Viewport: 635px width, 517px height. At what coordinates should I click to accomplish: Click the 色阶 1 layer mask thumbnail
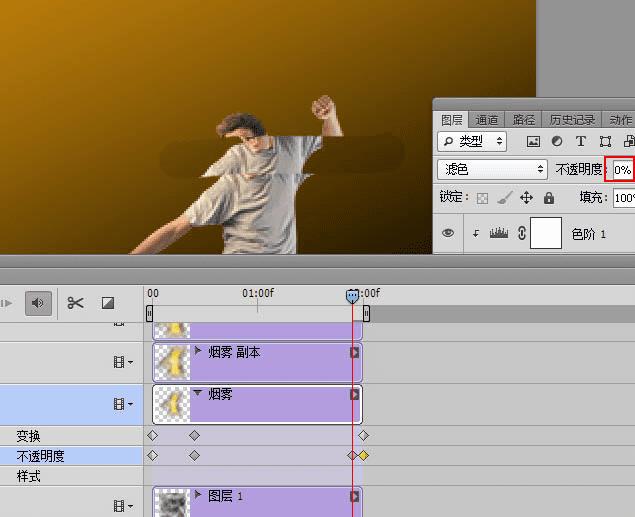click(545, 233)
